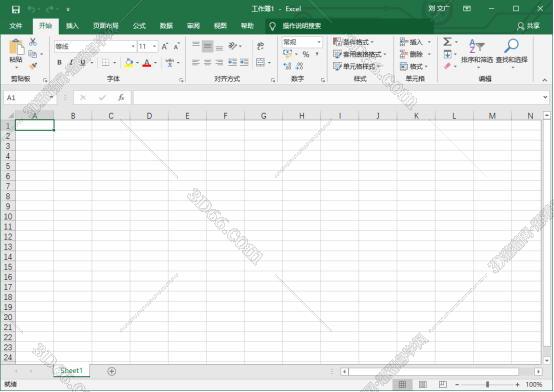Open the File tab
554x392 pixels.
point(16,26)
